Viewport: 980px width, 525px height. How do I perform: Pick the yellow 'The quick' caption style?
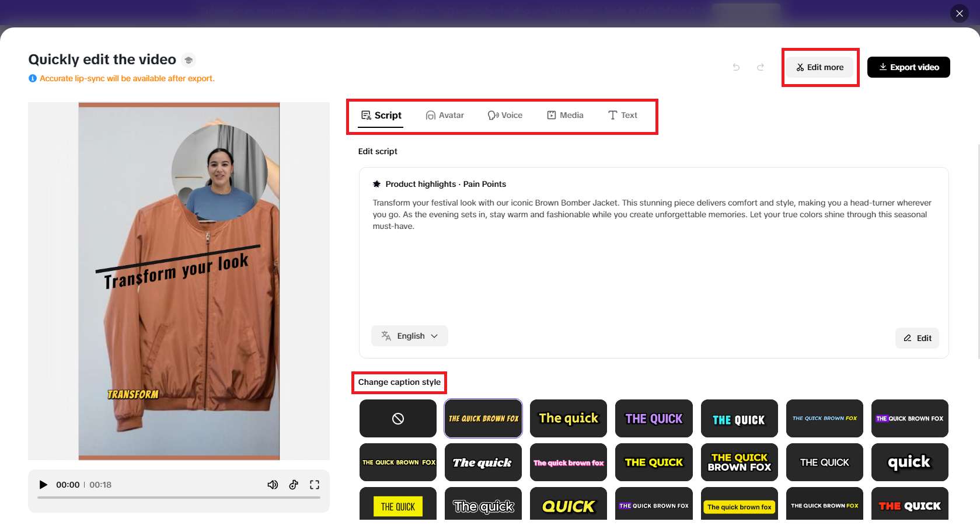point(569,418)
